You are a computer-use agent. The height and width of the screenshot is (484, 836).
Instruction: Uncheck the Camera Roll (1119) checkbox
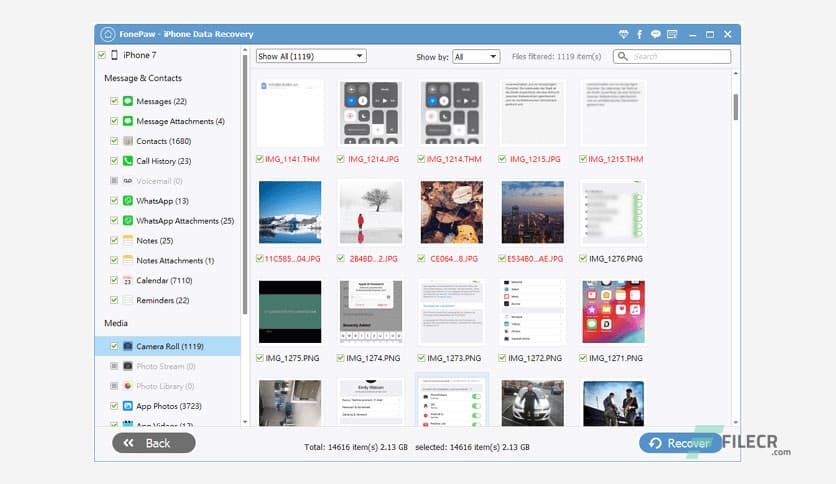pyautogui.click(x=114, y=346)
